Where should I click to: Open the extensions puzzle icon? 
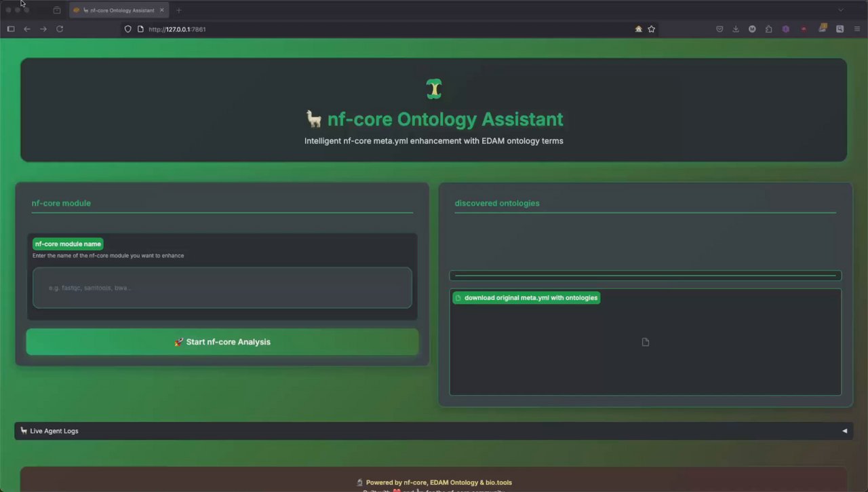pyautogui.click(x=768, y=29)
